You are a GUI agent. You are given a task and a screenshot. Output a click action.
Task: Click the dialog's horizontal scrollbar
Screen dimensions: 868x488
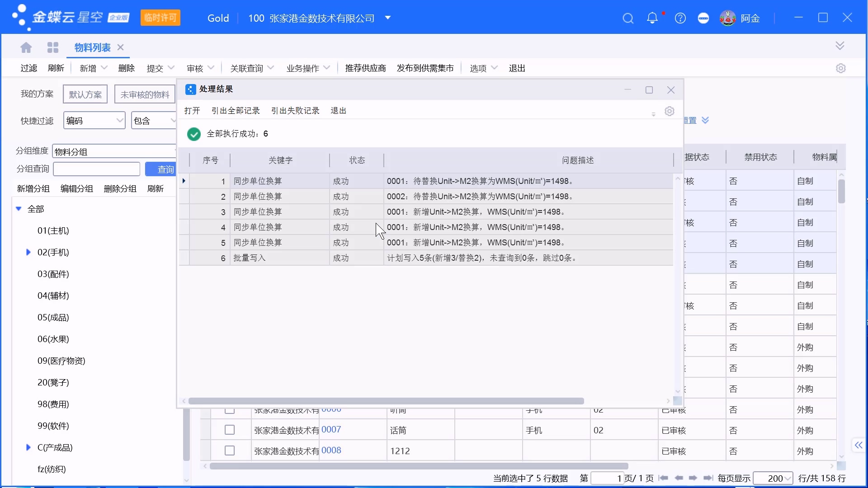click(x=386, y=401)
